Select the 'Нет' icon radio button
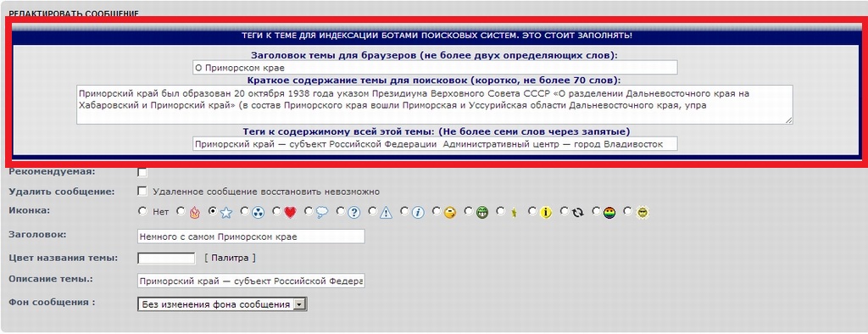 142,211
